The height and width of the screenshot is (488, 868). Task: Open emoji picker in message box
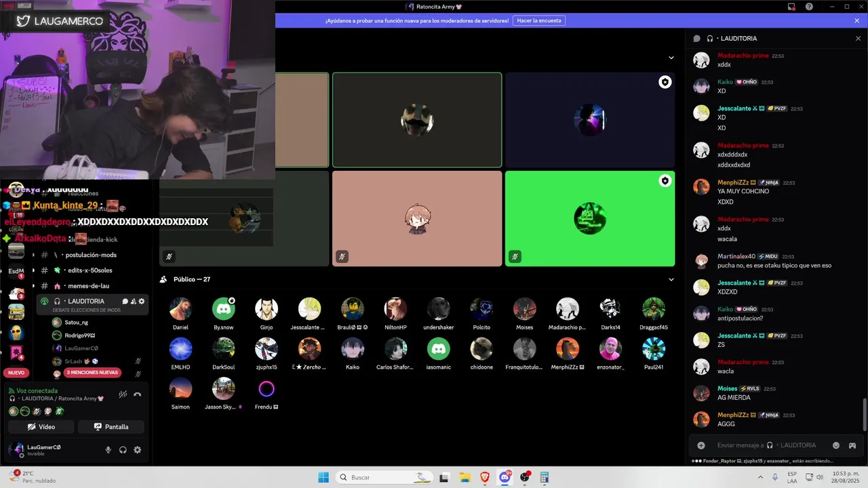click(x=836, y=445)
